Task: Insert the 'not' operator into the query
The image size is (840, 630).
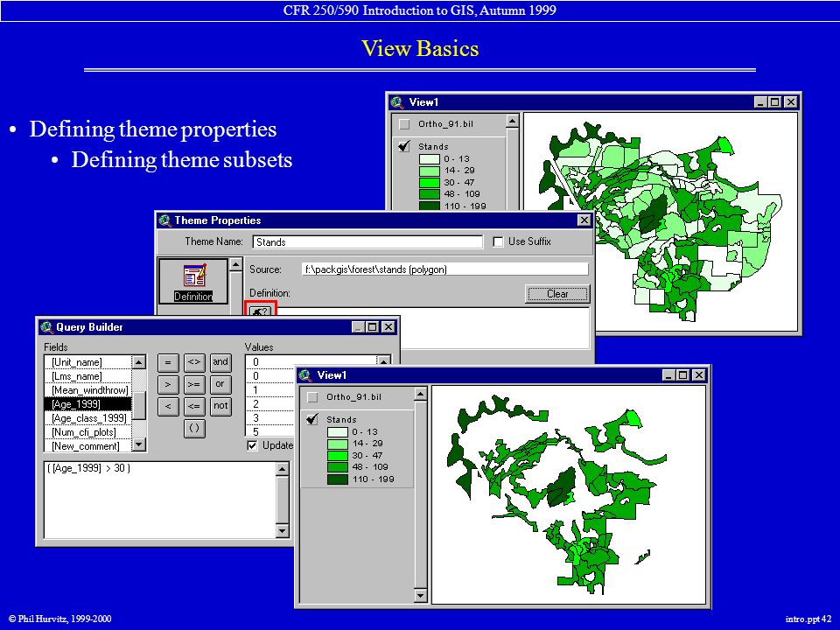Action: point(220,407)
